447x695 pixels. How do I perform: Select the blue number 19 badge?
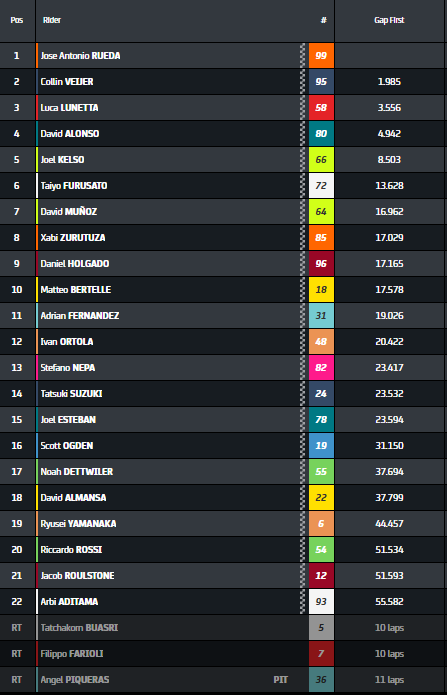[321, 445]
